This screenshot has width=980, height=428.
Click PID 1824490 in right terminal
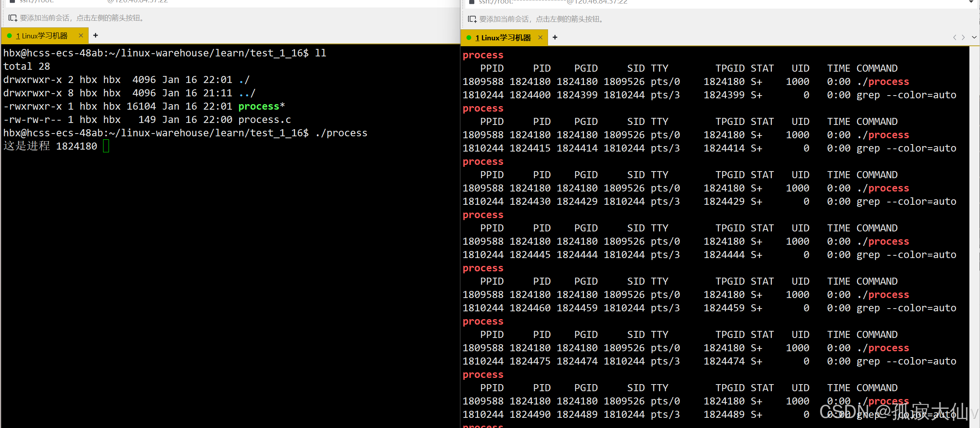530,414
